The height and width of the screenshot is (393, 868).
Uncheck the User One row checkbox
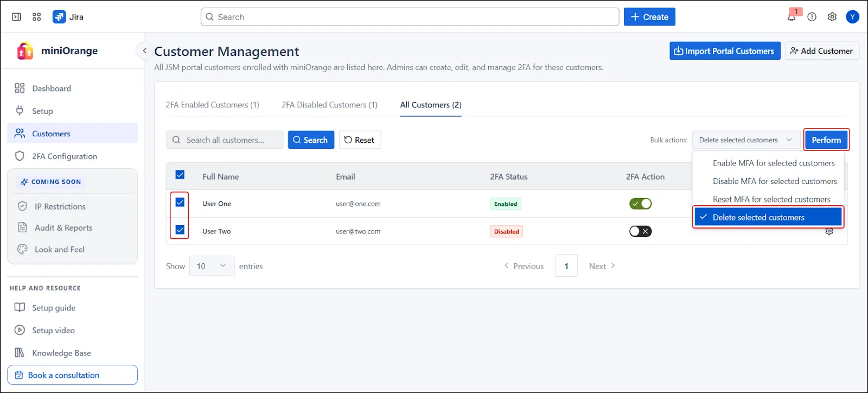click(x=180, y=202)
